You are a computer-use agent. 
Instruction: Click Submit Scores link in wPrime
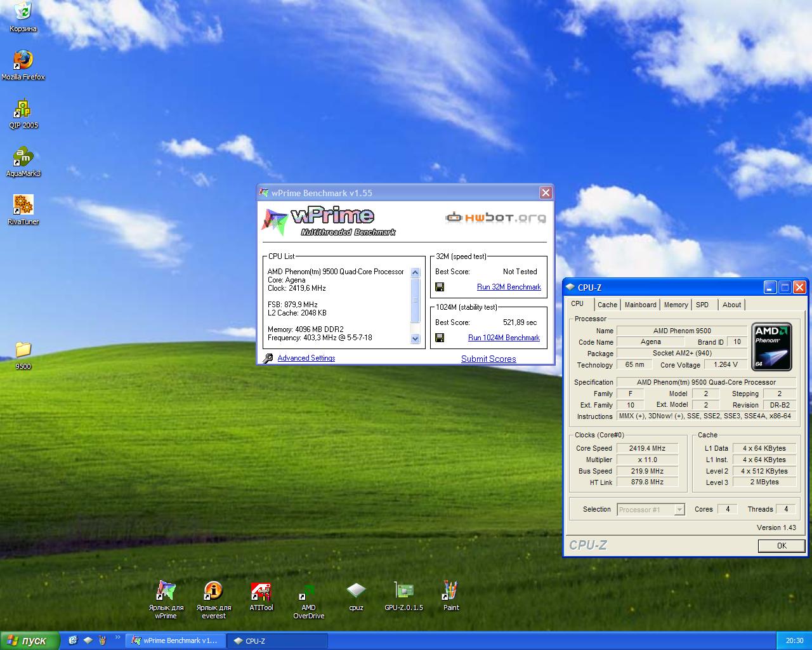tap(488, 359)
